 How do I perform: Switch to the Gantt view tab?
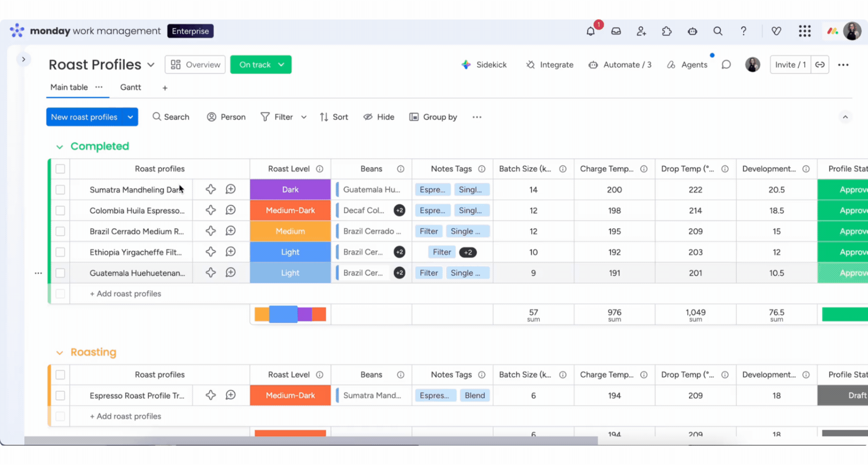click(x=131, y=87)
